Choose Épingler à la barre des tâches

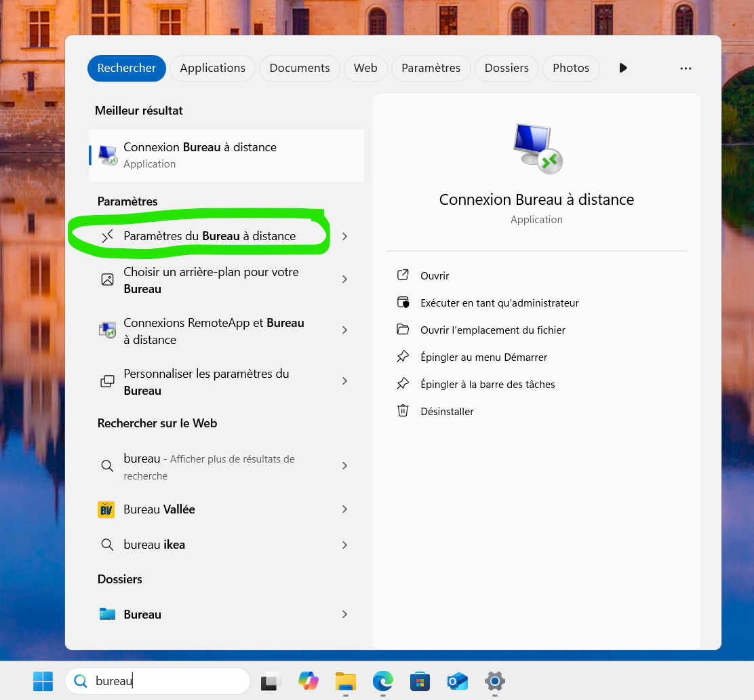tap(487, 385)
